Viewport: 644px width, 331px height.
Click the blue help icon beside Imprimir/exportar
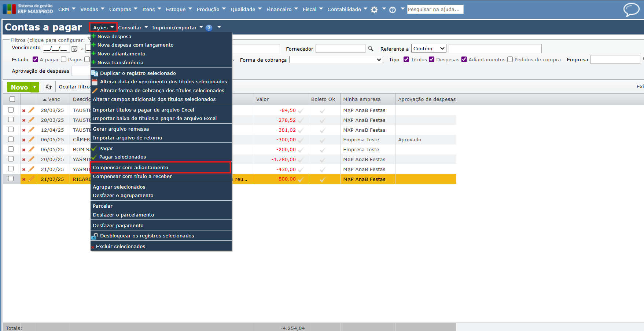[x=209, y=28]
